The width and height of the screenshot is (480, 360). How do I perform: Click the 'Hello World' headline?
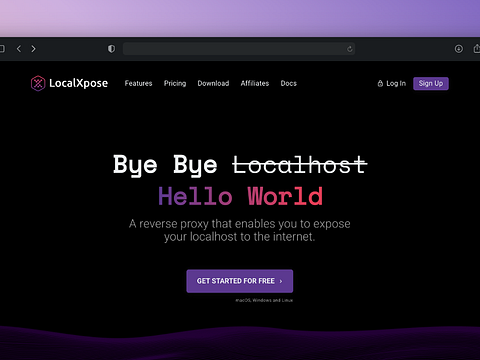click(240, 196)
